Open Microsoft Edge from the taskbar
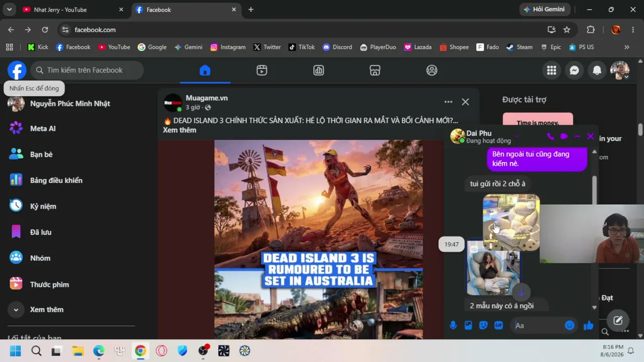644x362 pixels. pos(99,351)
